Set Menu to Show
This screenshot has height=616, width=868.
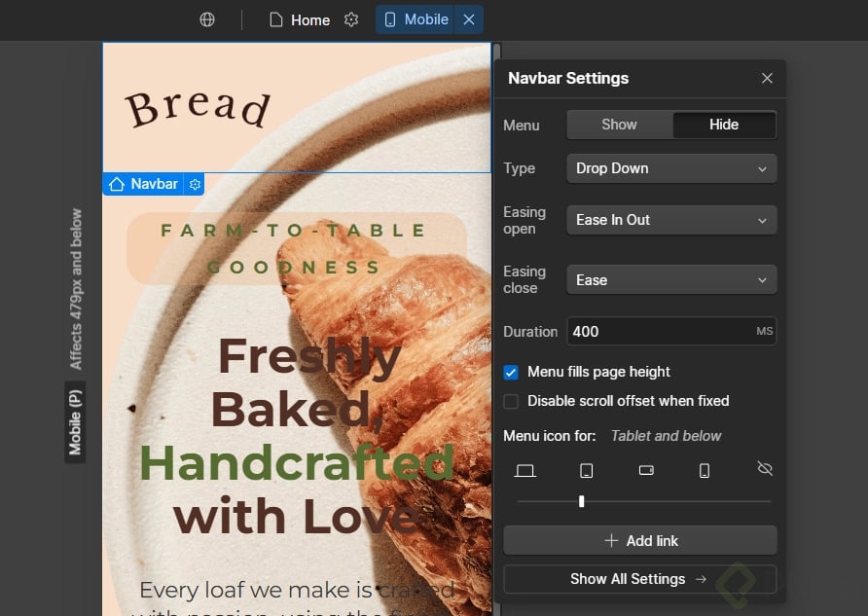click(620, 125)
